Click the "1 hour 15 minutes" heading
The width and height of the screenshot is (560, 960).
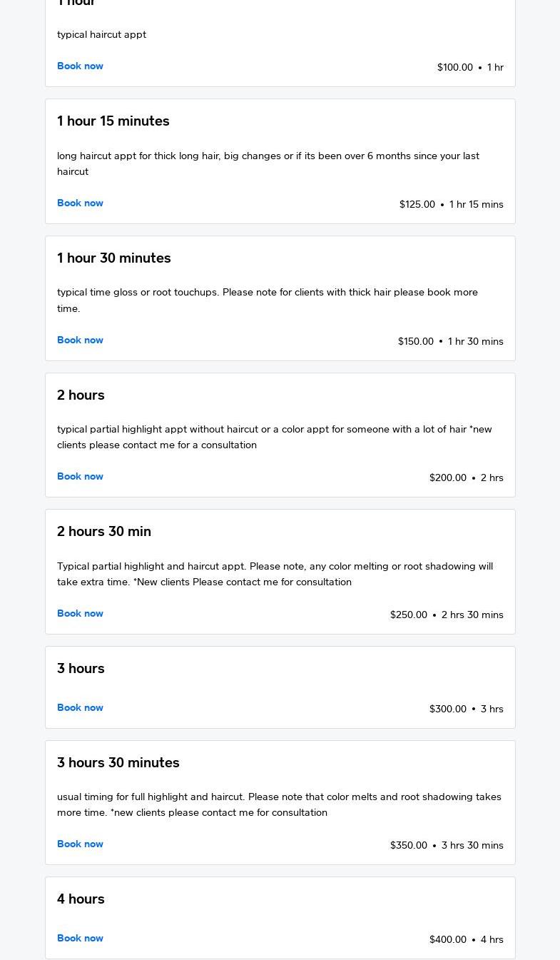(x=113, y=121)
